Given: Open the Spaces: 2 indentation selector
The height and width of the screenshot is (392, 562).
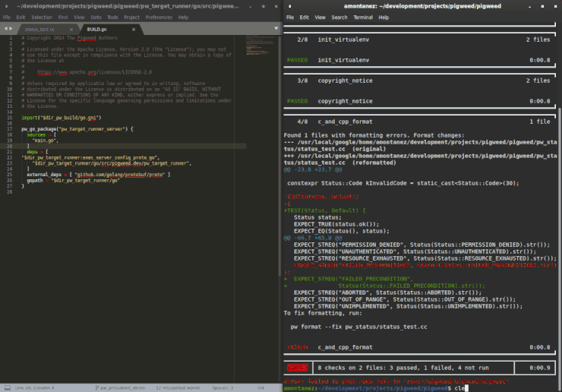Looking at the screenshot, I should [223, 387].
